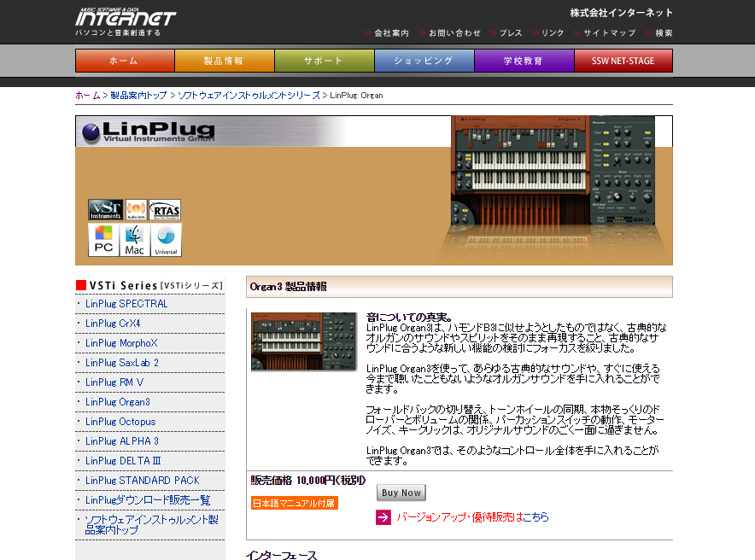Open LinPlug Octopus in sidebar
Image resolution: width=755 pixels, height=560 pixels.
120,422
